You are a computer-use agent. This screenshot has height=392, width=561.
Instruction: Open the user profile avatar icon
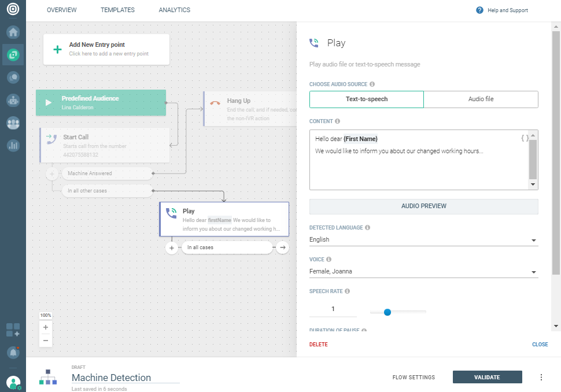coord(13,382)
